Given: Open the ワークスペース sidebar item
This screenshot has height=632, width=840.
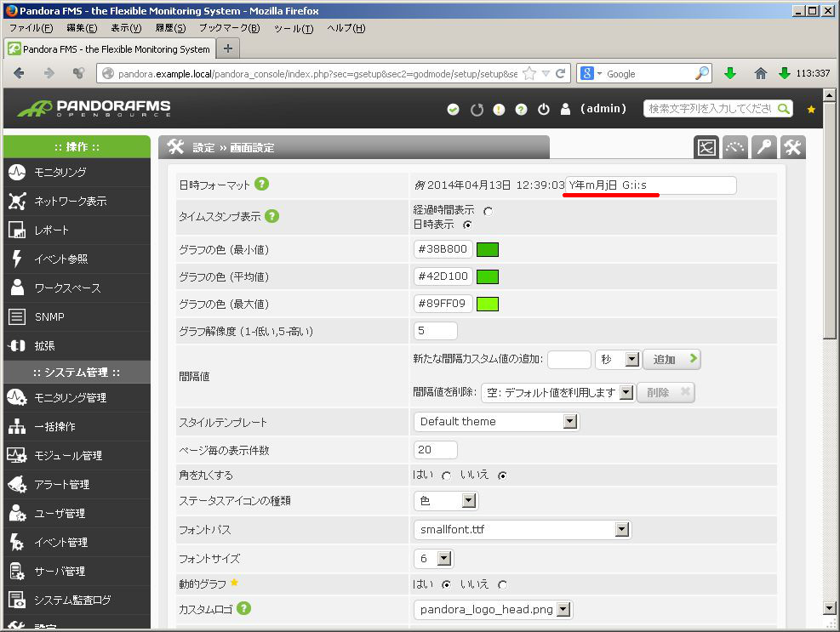Looking at the screenshot, I should click(x=77, y=288).
